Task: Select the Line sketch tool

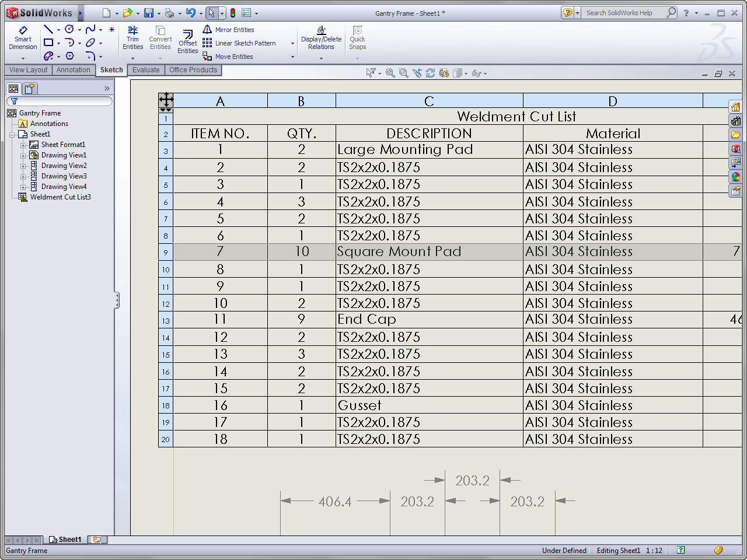Action: 48,29
